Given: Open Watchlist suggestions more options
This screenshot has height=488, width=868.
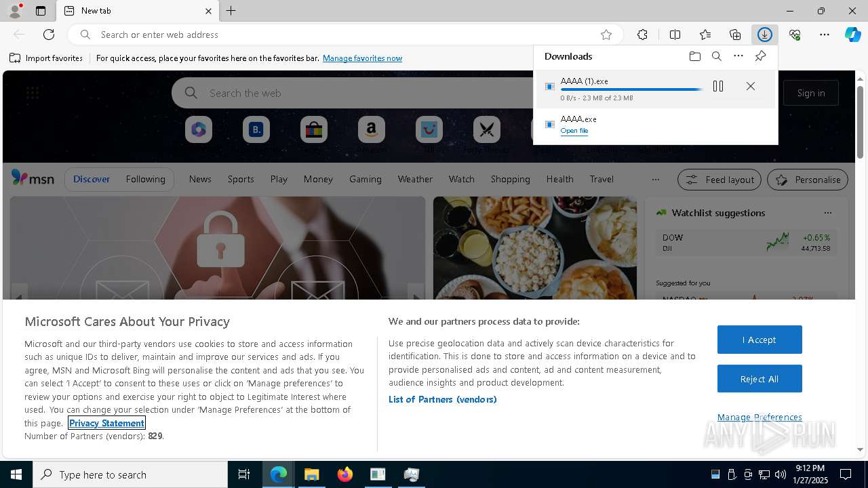Looking at the screenshot, I should tap(827, 213).
